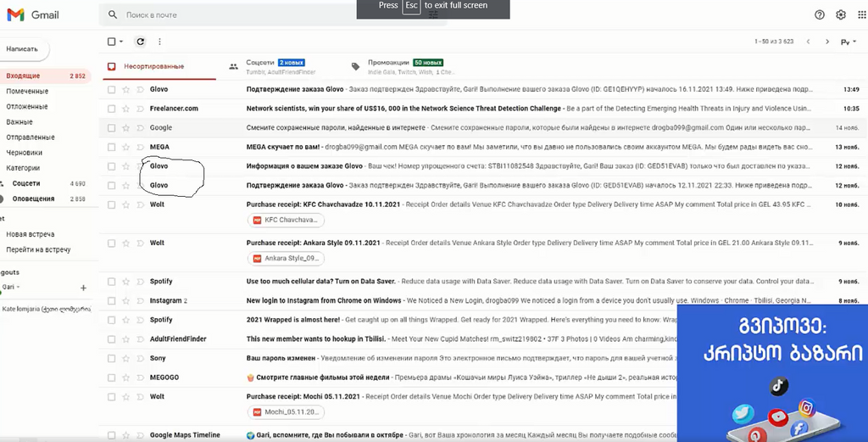Image resolution: width=868 pixels, height=442 pixels.
Task: Open the settings gear icon
Action: (841, 15)
